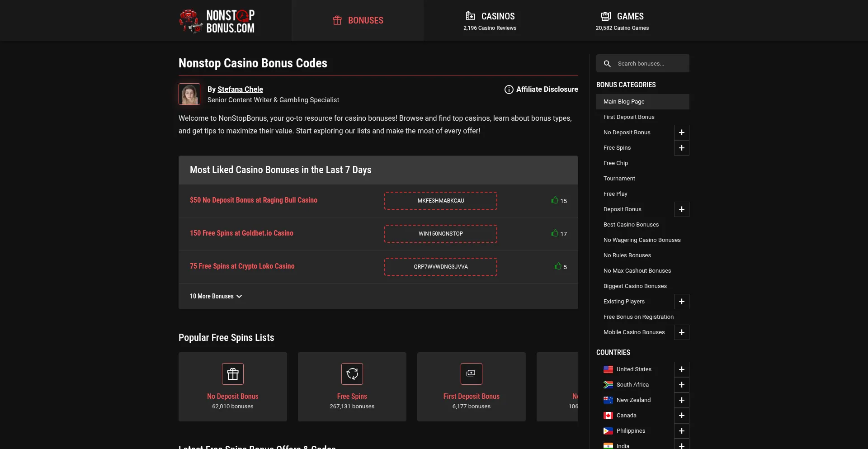Image resolution: width=868 pixels, height=449 pixels.
Task: Expand the Free Spins sidebar category
Action: click(681, 148)
